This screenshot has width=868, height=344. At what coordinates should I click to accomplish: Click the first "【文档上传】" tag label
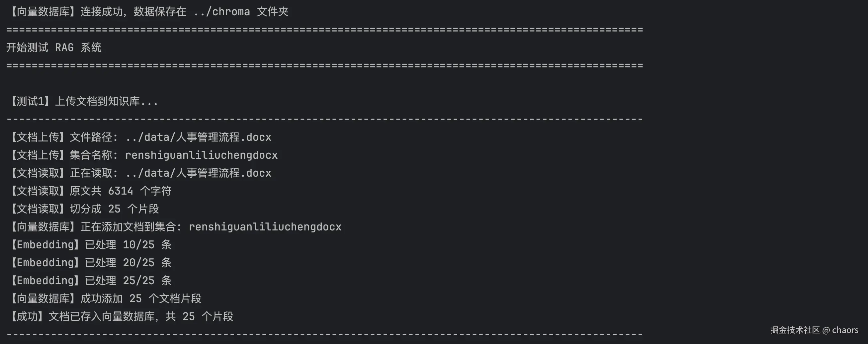point(38,137)
